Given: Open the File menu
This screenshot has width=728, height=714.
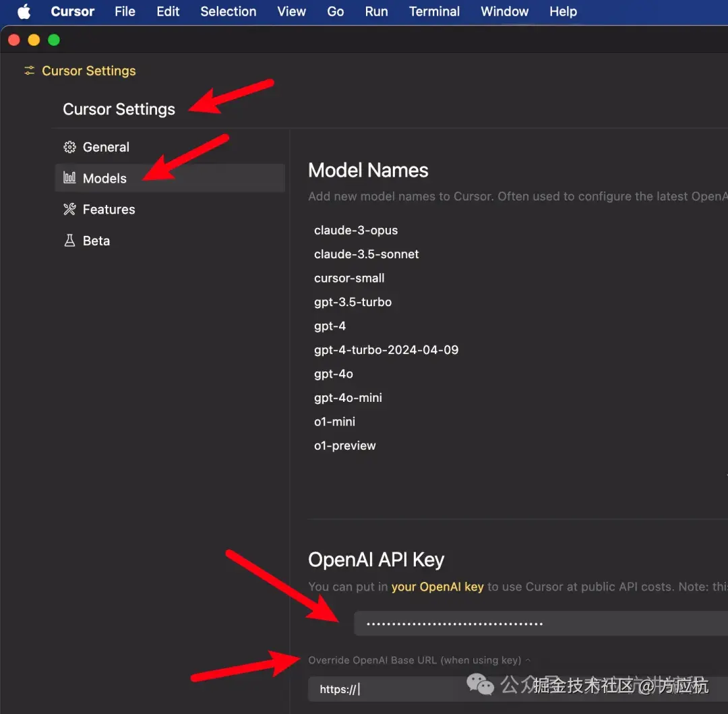Looking at the screenshot, I should [x=125, y=11].
